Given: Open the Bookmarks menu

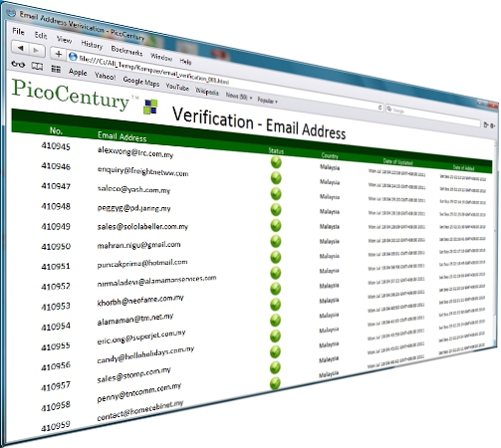Looking at the screenshot, I should click(x=126, y=51).
